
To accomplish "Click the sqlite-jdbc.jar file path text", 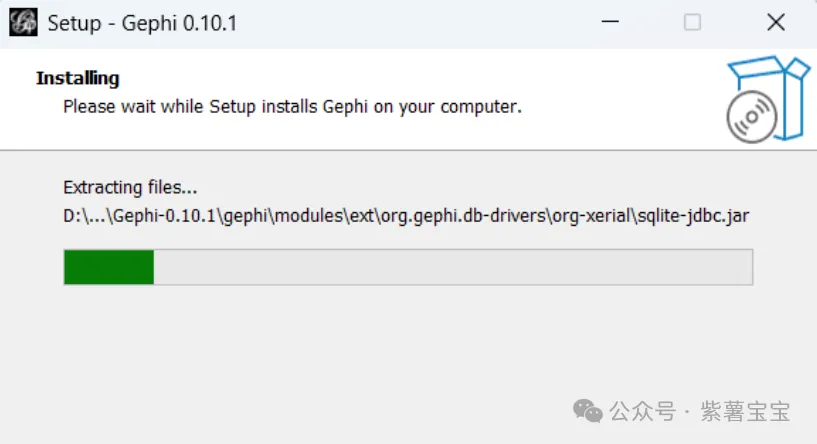I will [x=697, y=217].
